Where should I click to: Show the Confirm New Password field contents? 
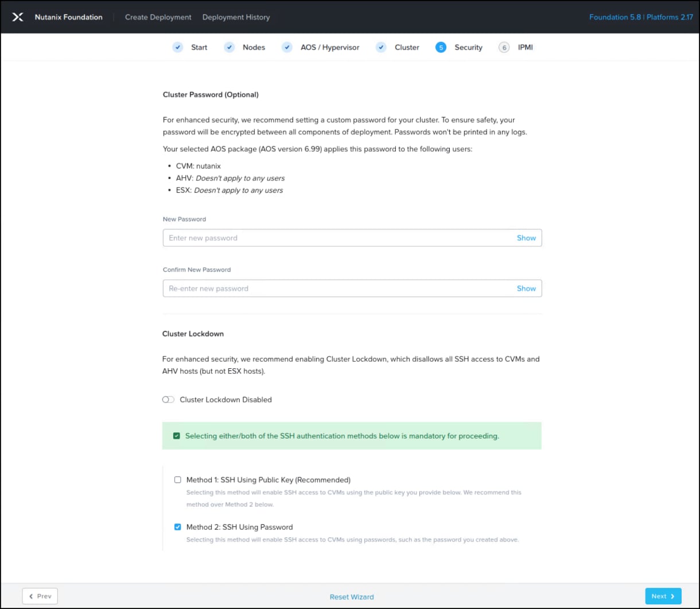click(x=526, y=288)
